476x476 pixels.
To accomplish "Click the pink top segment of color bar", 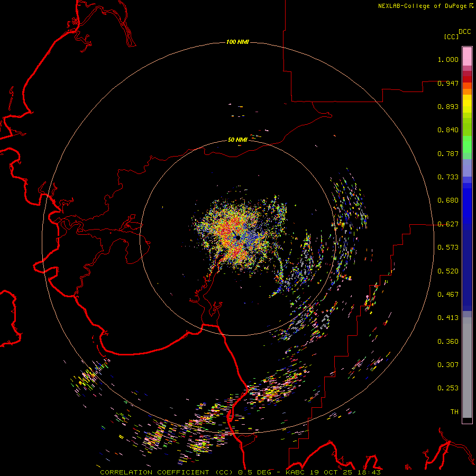I will tap(467, 56).
